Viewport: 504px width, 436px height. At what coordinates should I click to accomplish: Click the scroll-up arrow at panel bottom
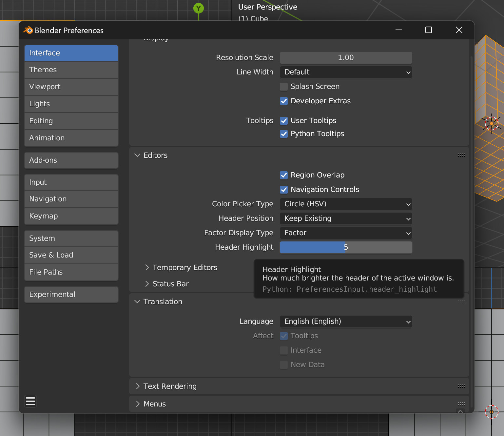click(x=460, y=411)
